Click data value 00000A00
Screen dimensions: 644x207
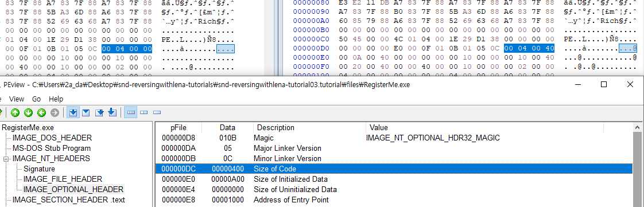click(x=227, y=179)
